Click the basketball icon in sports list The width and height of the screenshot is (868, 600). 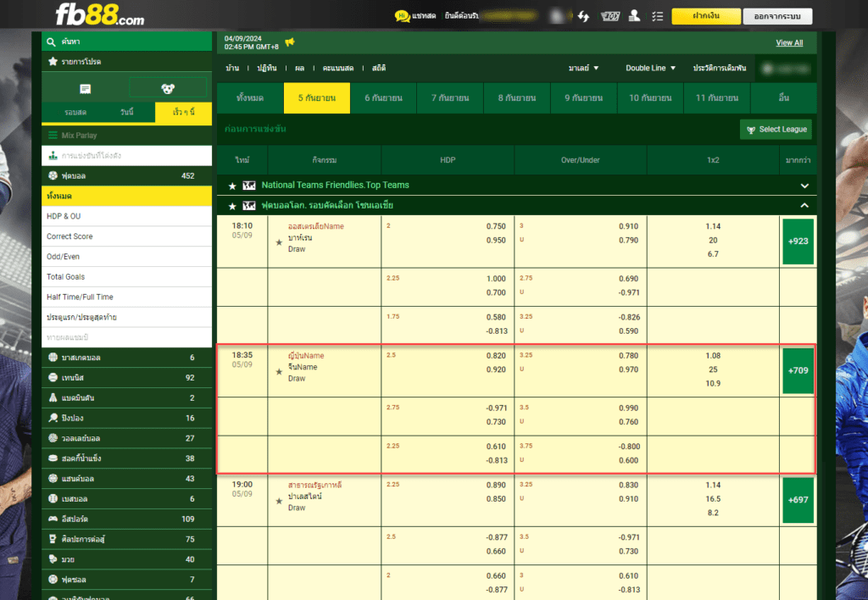(x=53, y=357)
